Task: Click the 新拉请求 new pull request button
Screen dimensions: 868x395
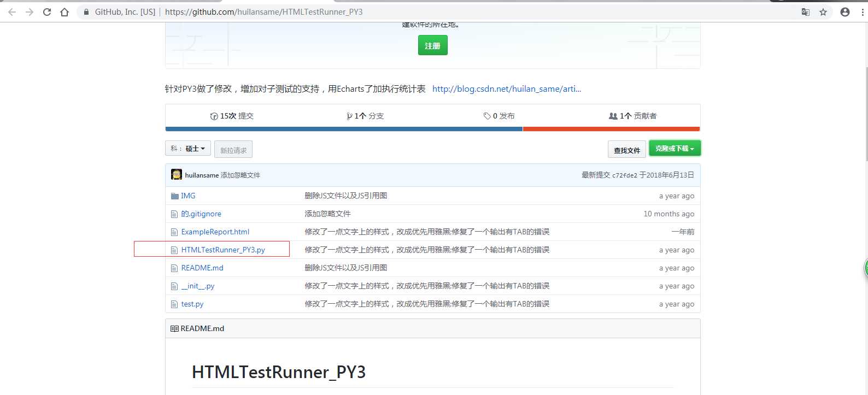Action: [233, 150]
